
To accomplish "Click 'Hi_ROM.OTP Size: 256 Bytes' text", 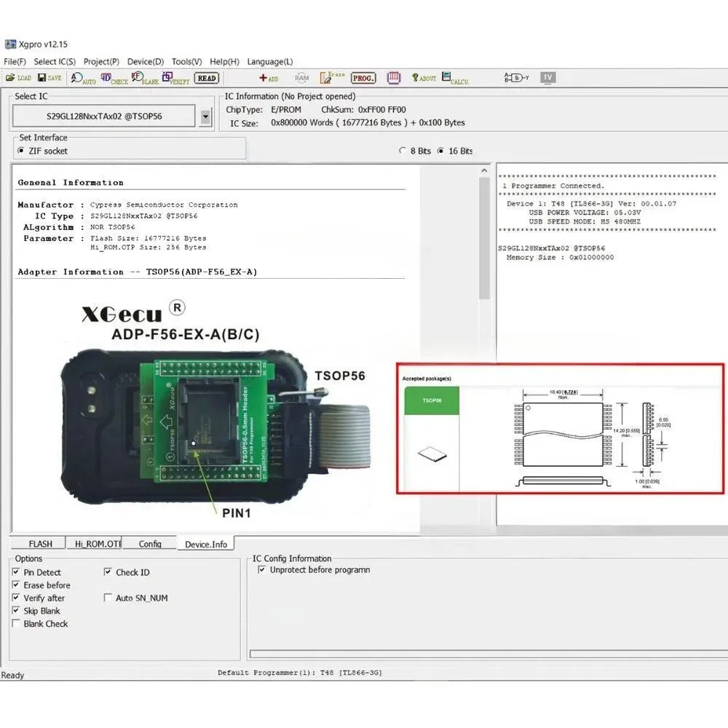I will 148,248.
